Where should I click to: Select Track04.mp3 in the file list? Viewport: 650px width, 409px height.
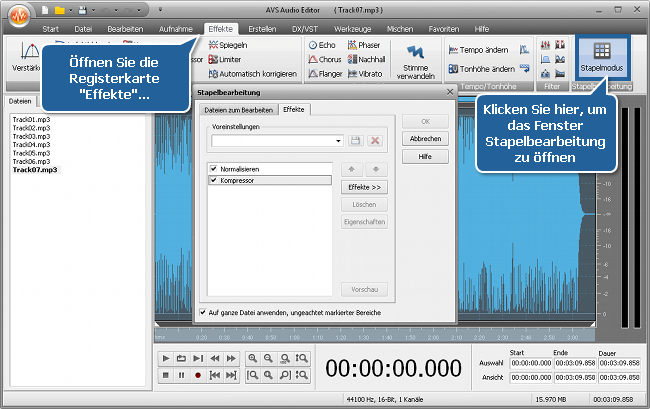click(32, 145)
